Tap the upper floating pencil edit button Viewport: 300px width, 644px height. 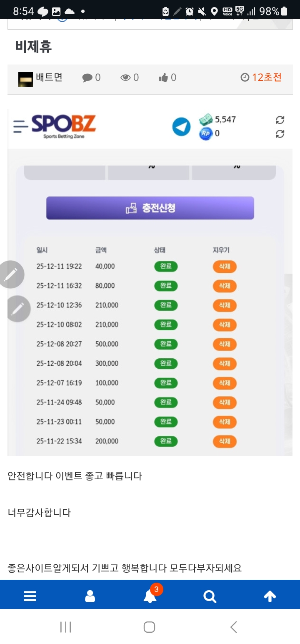point(11,274)
